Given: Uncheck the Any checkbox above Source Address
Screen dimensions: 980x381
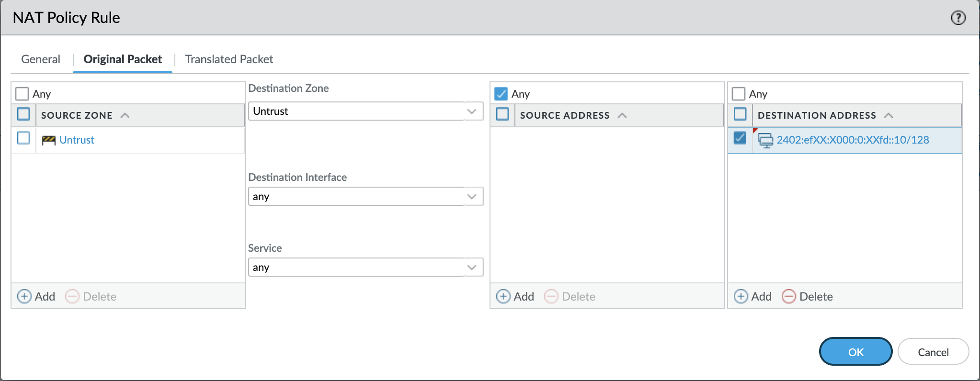Looking at the screenshot, I should tap(501, 94).
